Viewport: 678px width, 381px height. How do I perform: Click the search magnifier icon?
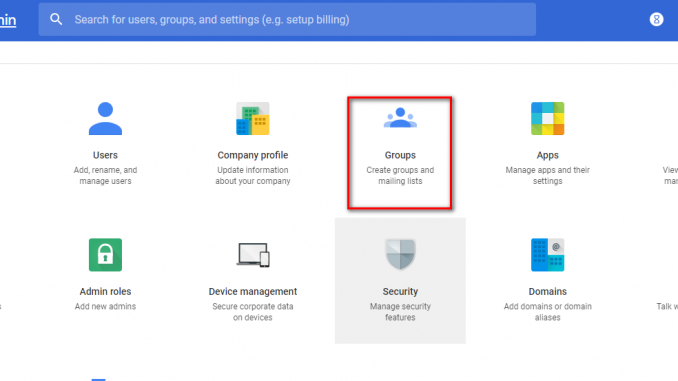click(x=56, y=19)
